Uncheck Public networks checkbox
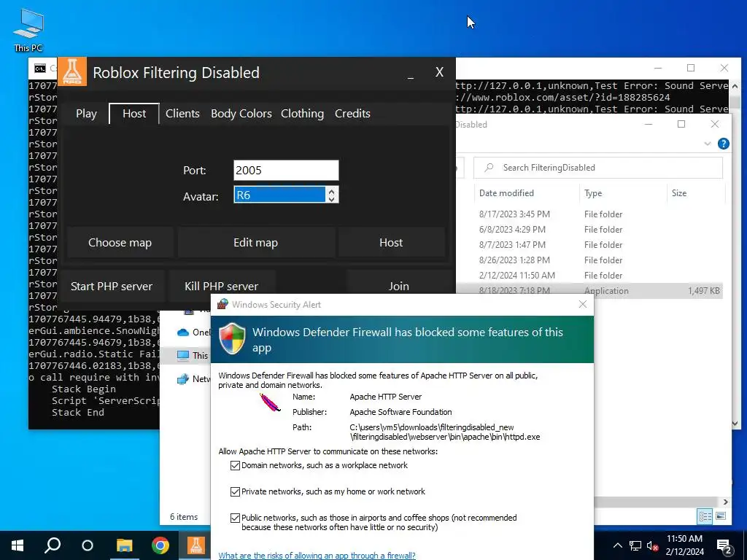 235,518
